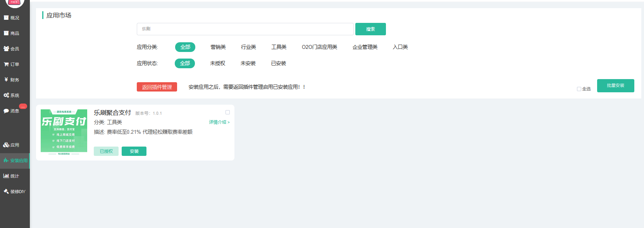This screenshot has height=228, width=644.
Task: Filter category by 营销类
Action: coord(218,47)
